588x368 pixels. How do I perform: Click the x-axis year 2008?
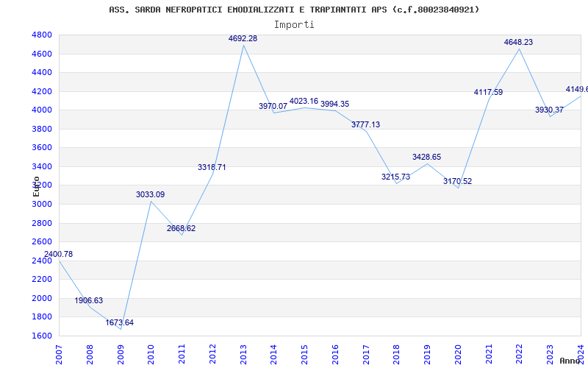pos(90,355)
